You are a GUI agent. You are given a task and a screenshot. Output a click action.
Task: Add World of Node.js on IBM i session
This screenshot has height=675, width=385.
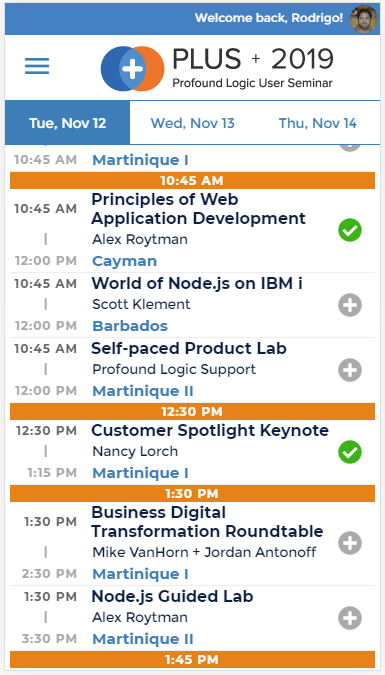tap(350, 305)
